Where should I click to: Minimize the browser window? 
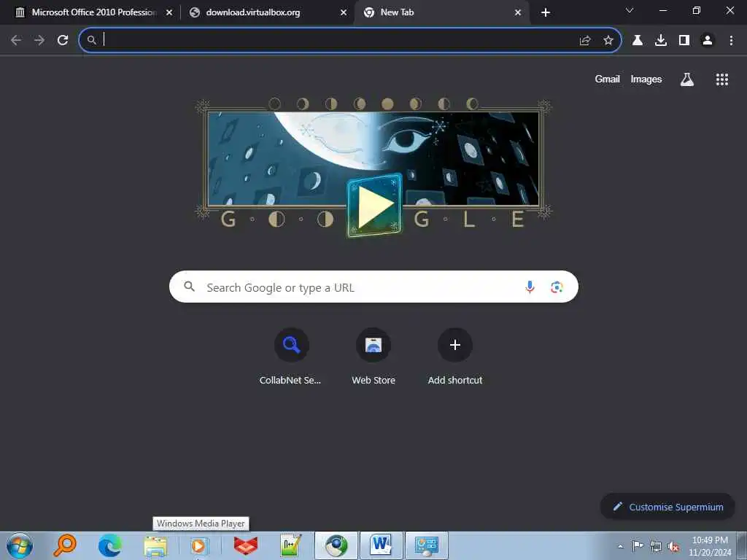tap(662, 10)
